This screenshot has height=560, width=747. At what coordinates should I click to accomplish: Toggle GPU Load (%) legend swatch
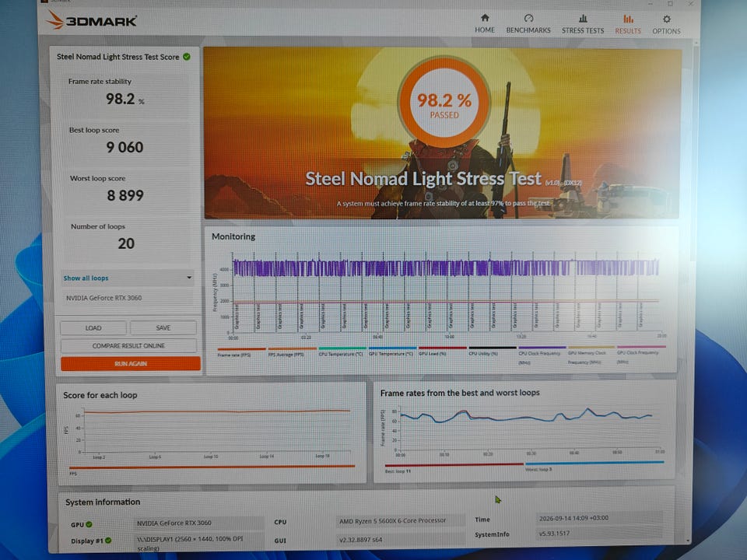pyautogui.click(x=443, y=348)
